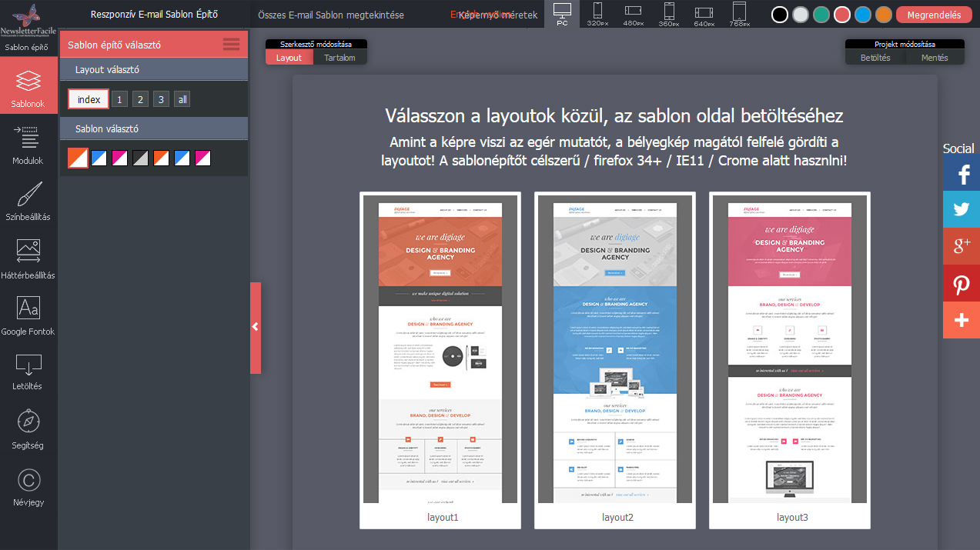This screenshot has height=550, width=980.
Task: Click the Pinterest social icon
Action: [x=961, y=284]
